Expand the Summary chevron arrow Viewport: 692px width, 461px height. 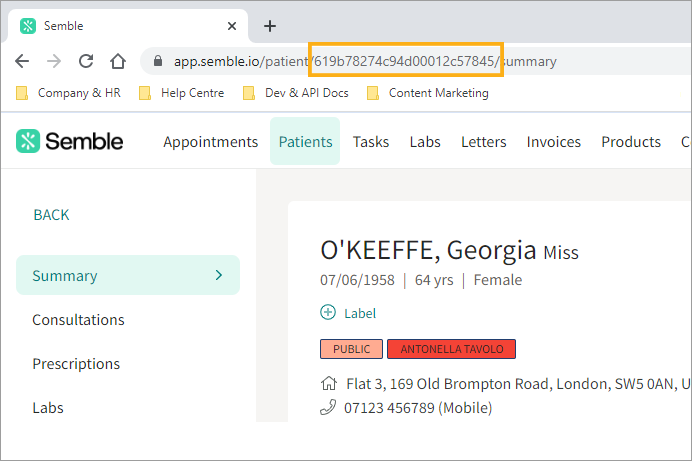[219, 275]
